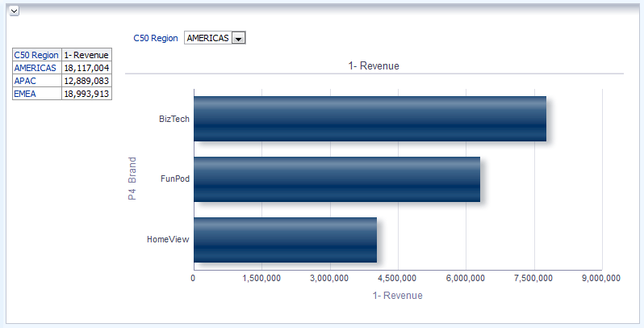This screenshot has width=644, height=328.
Task: Click the C50 Region prompt label
Action: tap(156, 38)
